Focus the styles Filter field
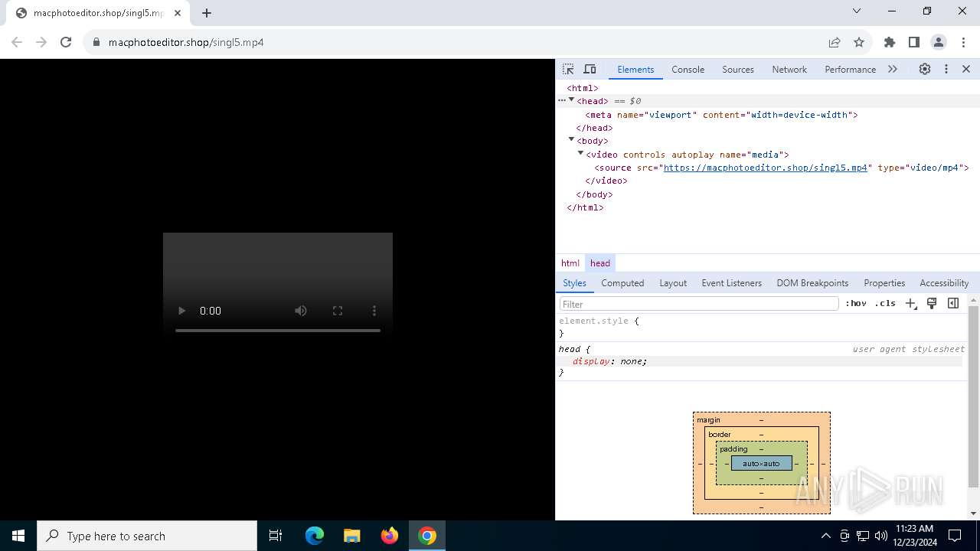Image resolution: width=980 pixels, height=551 pixels. tap(699, 304)
